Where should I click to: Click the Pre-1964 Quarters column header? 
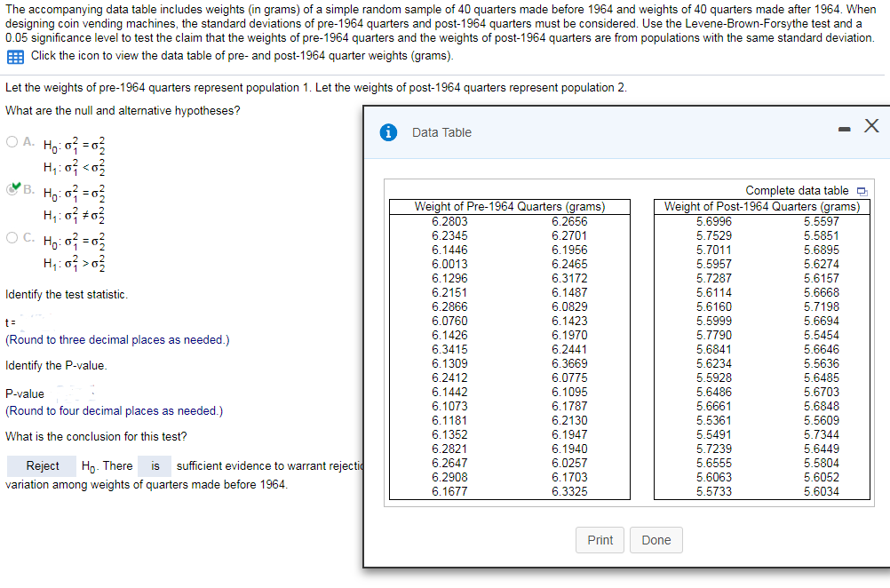(509, 205)
